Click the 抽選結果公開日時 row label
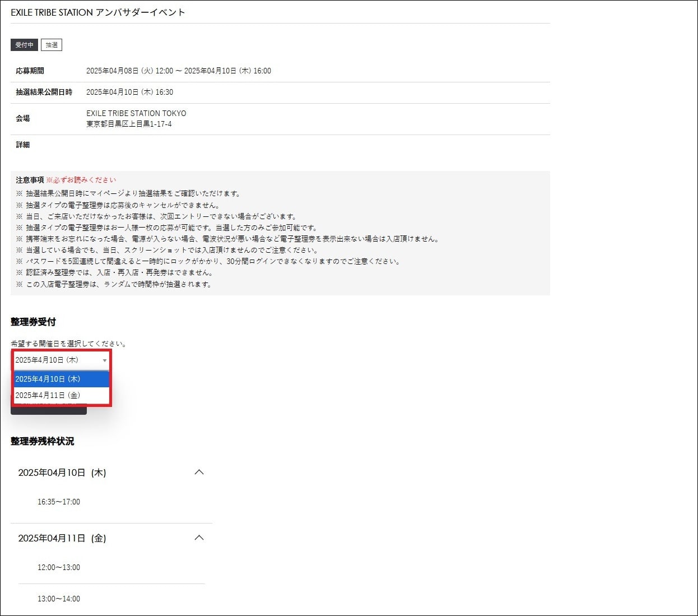Image resolution: width=698 pixels, height=616 pixels. [x=44, y=92]
